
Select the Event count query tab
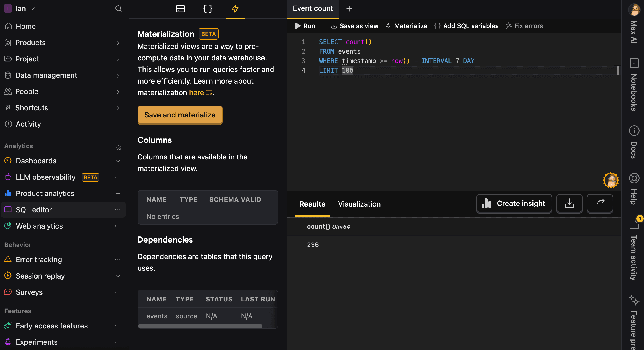[313, 8]
